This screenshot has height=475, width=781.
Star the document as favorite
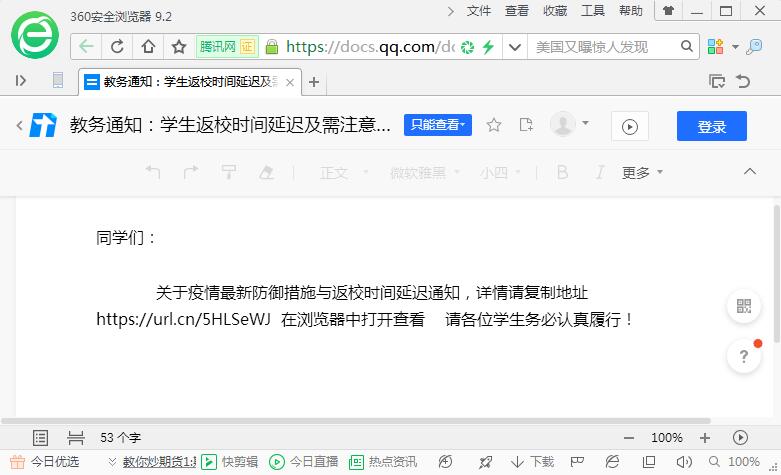pos(494,125)
